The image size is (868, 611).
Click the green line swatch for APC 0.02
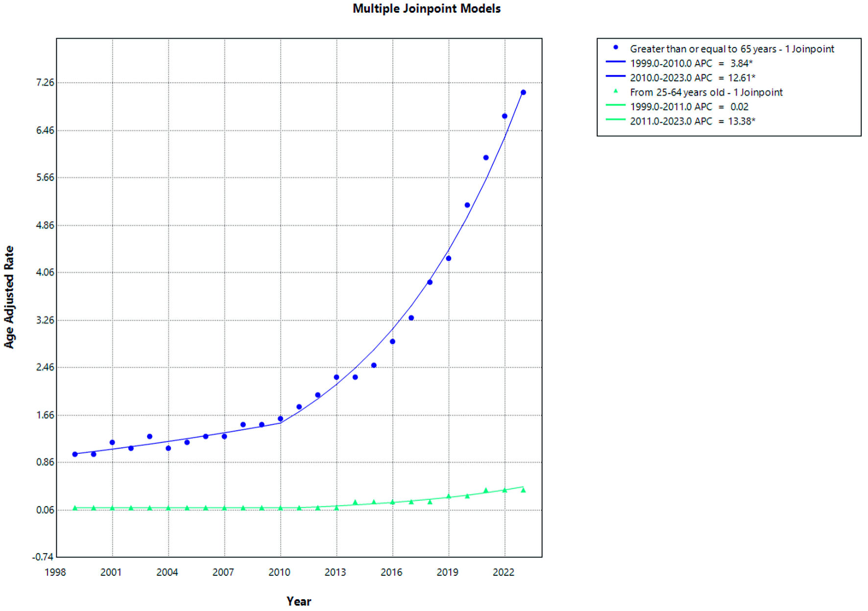pos(615,105)
